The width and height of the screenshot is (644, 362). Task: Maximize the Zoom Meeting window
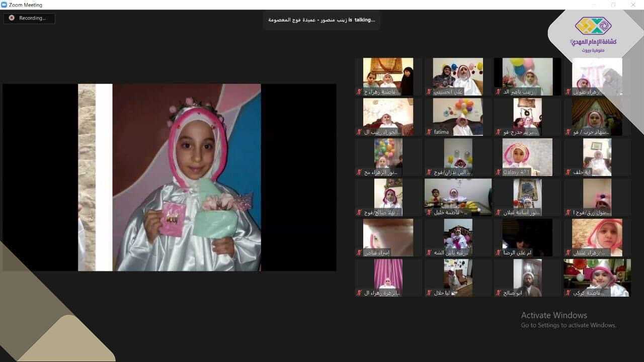pyautogui.click(x=613, y=5)
